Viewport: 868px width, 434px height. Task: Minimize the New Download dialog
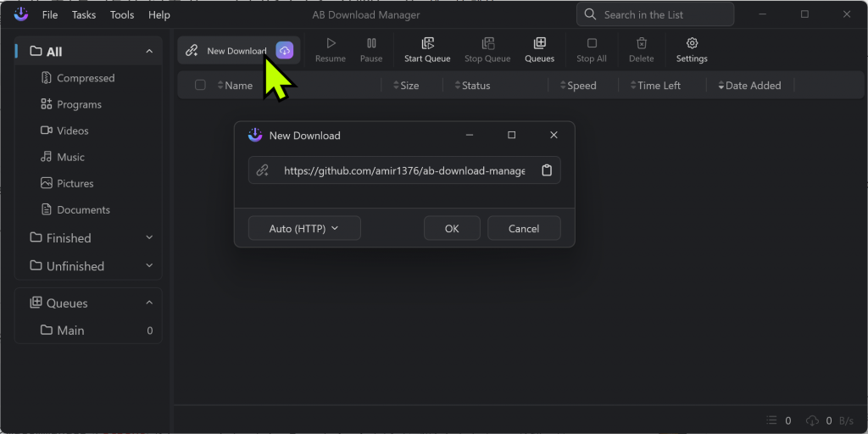pyautogui.click(x=470, y=135)
